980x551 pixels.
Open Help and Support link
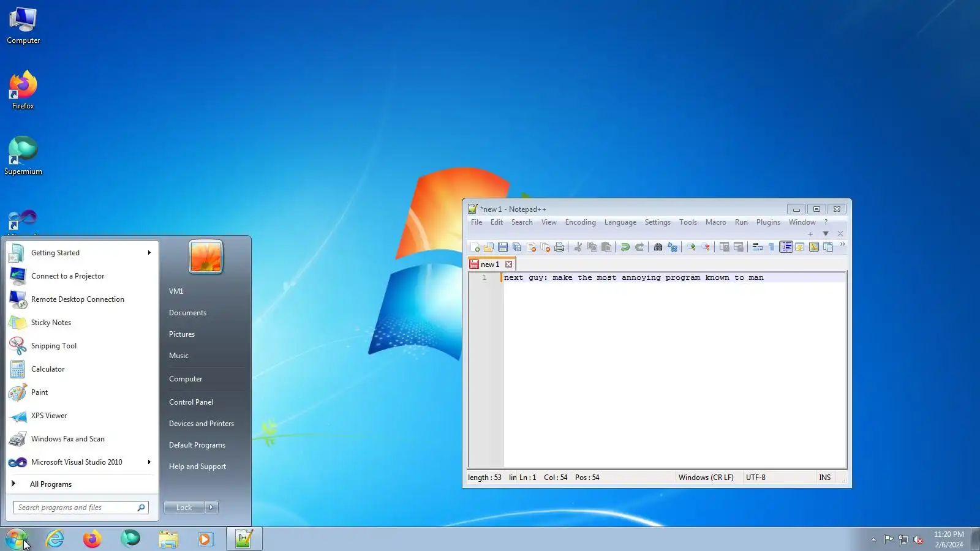197,467
